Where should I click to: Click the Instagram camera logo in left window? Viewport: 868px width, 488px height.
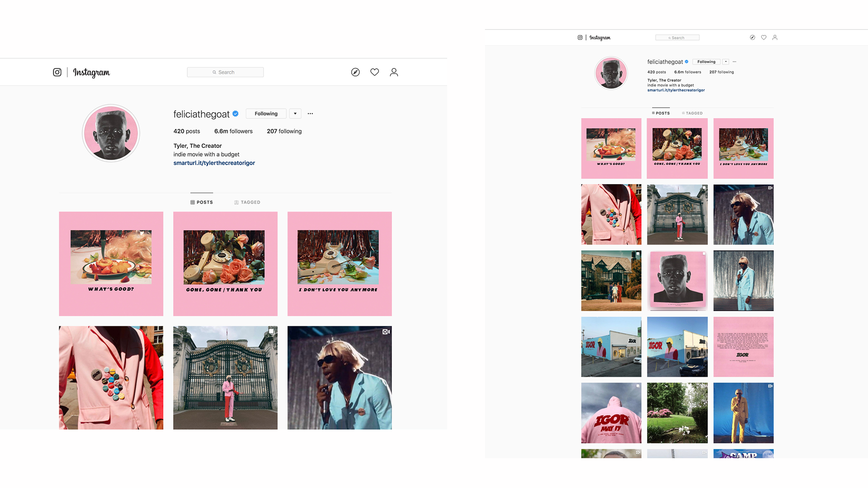point(57,72)
